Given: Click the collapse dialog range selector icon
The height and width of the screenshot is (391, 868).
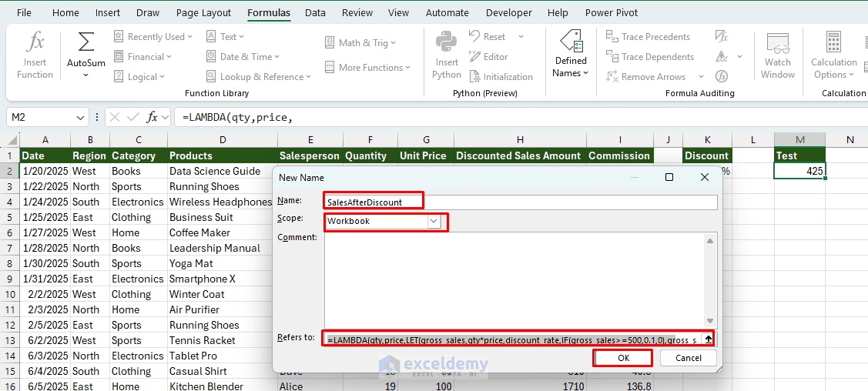Looking at the screenshot, I should click(708, 339).
